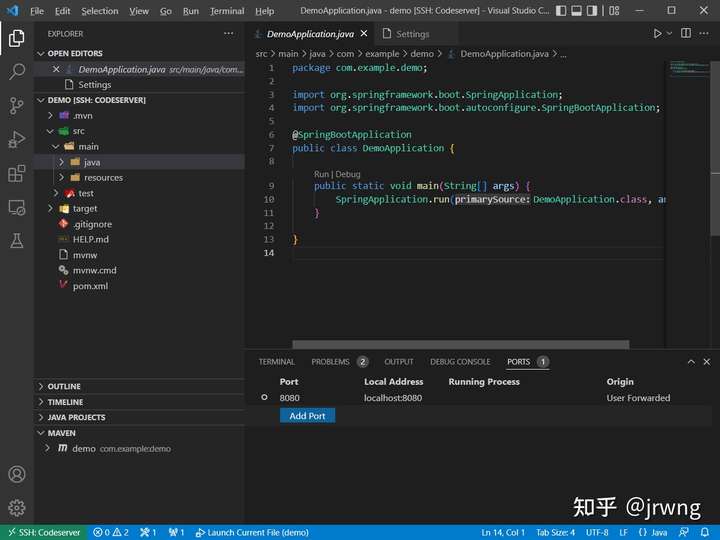
Task: Open .gitignore in the explorer
Action: point(92,224)
